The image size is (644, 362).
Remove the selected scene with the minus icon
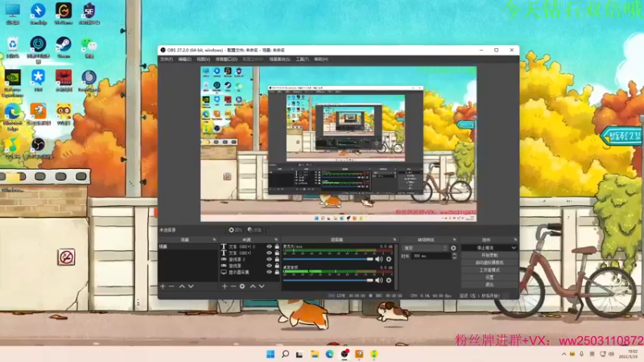(171, 286)
